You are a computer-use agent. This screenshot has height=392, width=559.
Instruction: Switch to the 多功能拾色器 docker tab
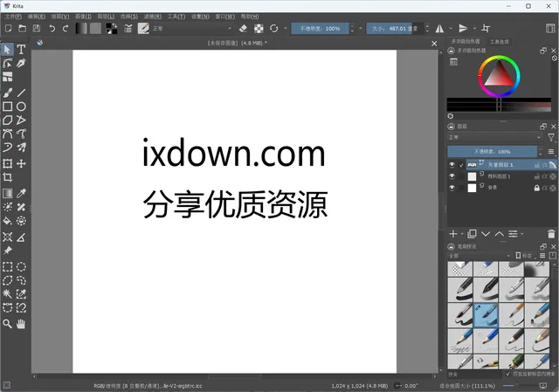coord(466,42)
